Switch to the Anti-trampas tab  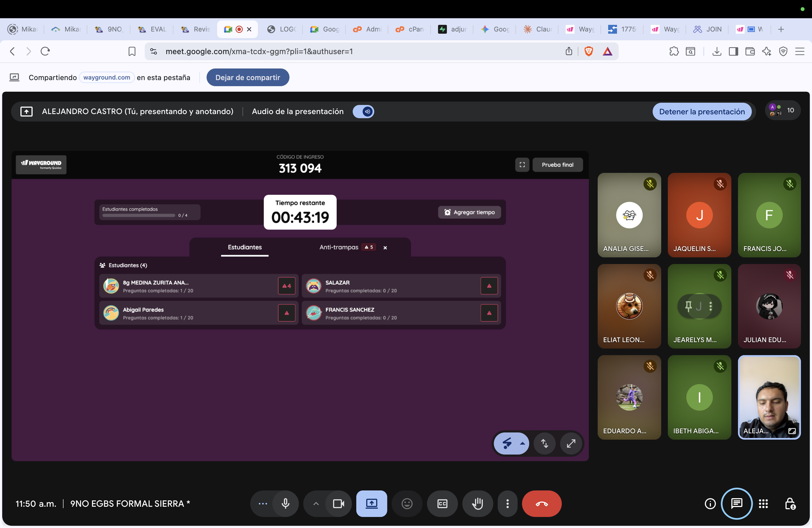(x=339, y=247)
